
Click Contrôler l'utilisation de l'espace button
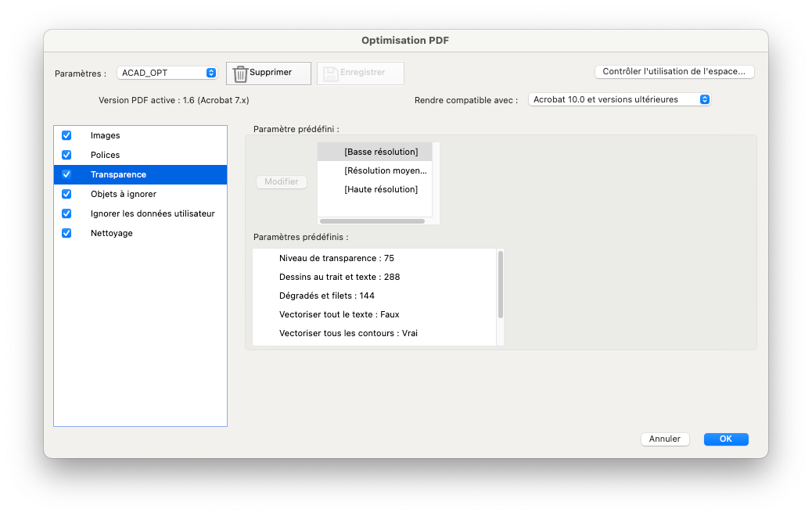[674, 71]
